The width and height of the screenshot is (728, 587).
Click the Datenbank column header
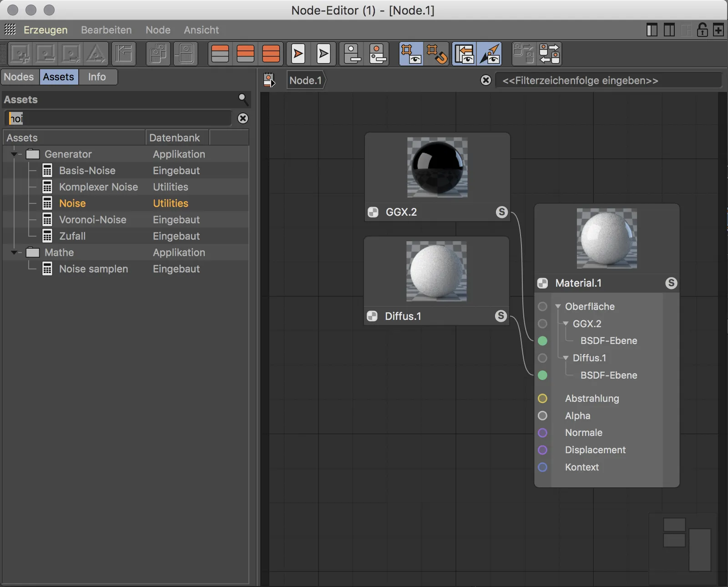pos(177,137)
